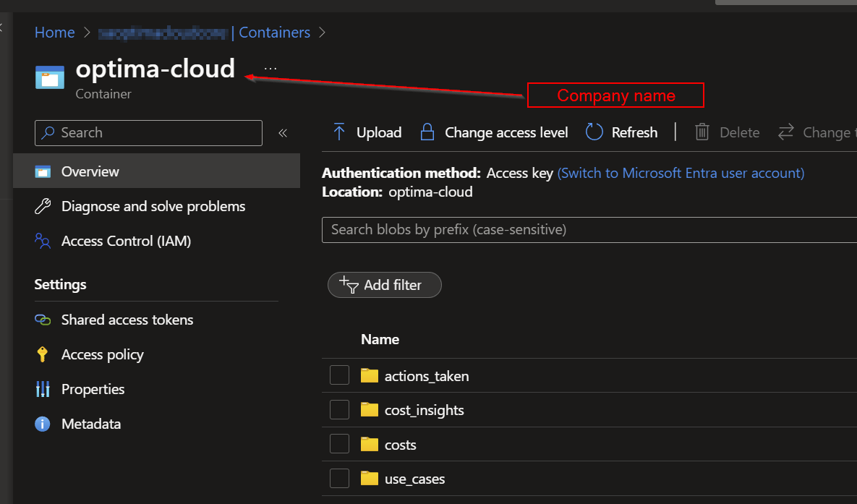Choose Change access level
Viewport: 857px width, 504px height.
tap(506, 132)
